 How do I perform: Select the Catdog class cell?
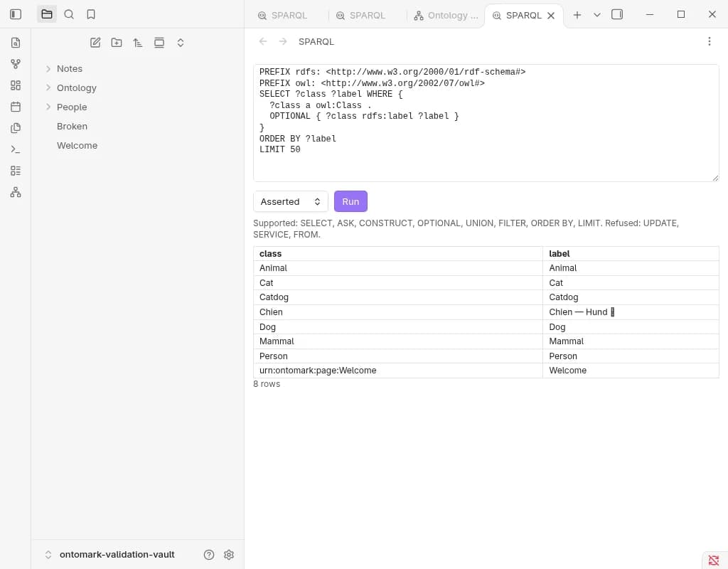point(398,297)
